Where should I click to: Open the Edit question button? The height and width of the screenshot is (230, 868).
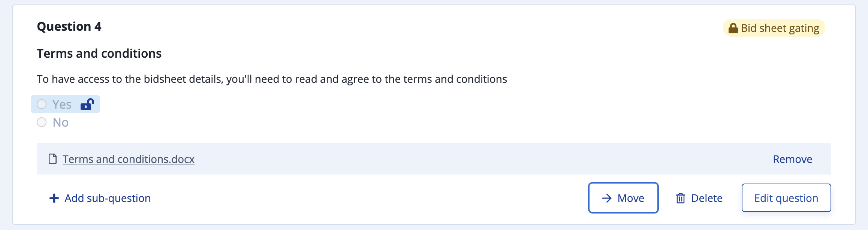pos(786,198)
